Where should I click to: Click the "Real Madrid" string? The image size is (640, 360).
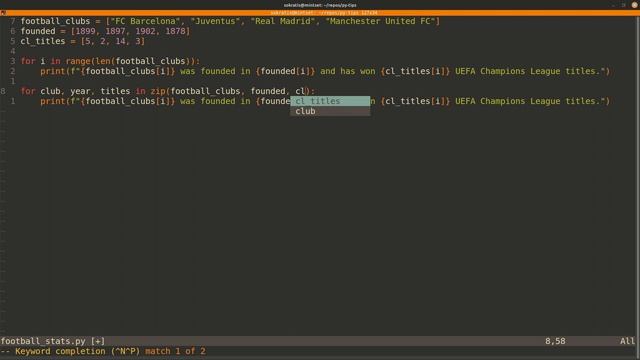pos(282,21)
